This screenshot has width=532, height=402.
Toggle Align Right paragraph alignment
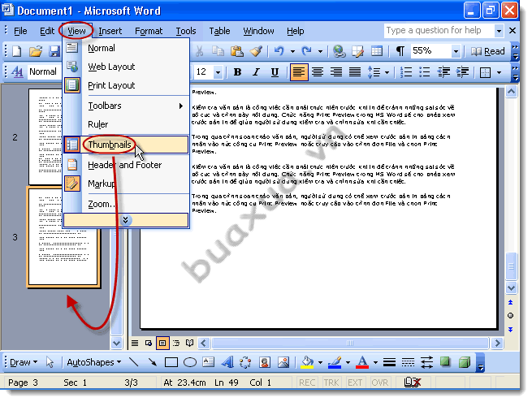click(336, 72)
